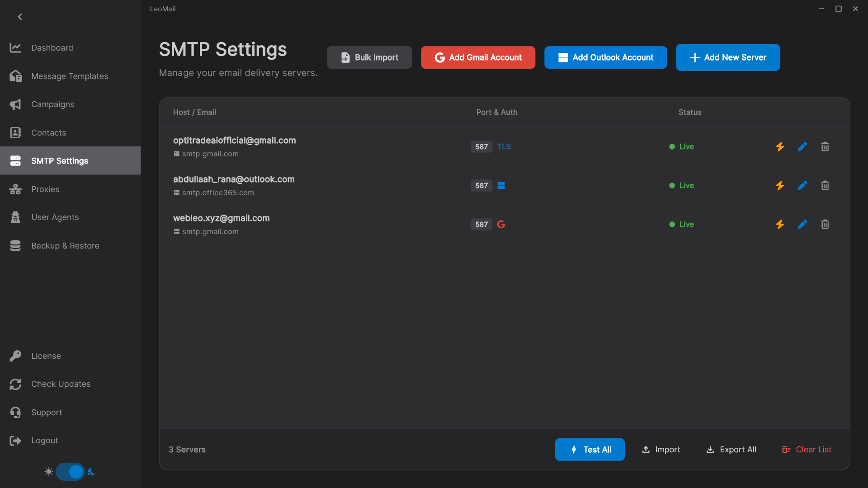The width and height of the screenshot is (868, 488).
Task: Log out via Logout item
Action: pyautogui.click(x=70, y=441)
